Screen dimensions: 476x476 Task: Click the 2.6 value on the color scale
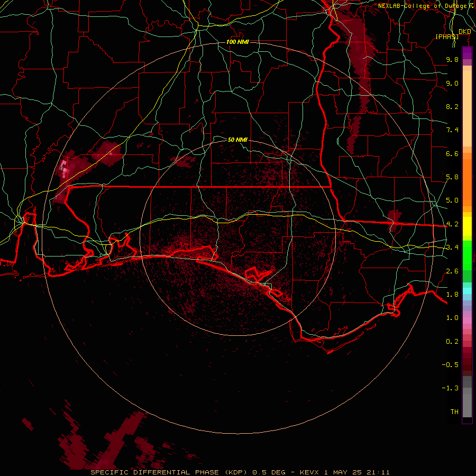tap(452, 271)
